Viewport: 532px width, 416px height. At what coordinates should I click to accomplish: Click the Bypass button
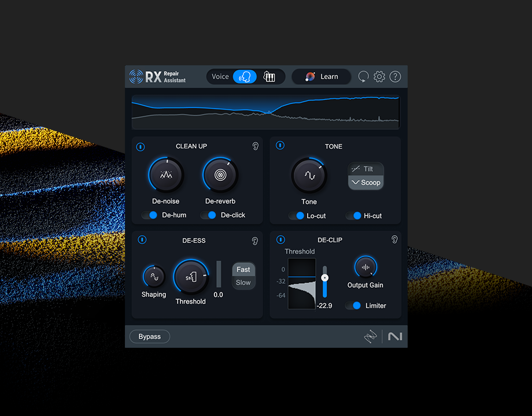(x=150, y=337)
